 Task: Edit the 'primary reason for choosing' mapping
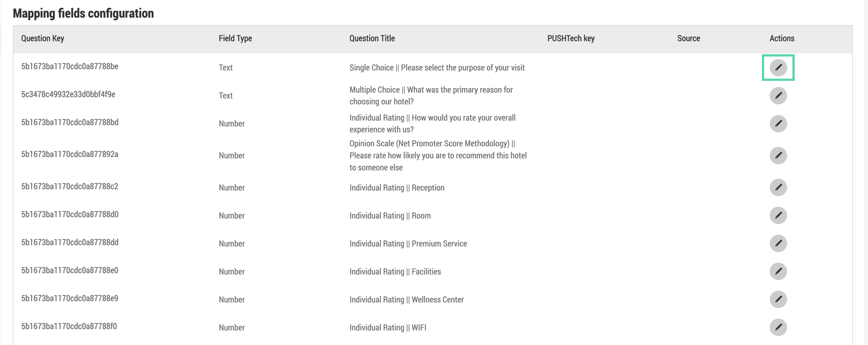tap(778, 95)
